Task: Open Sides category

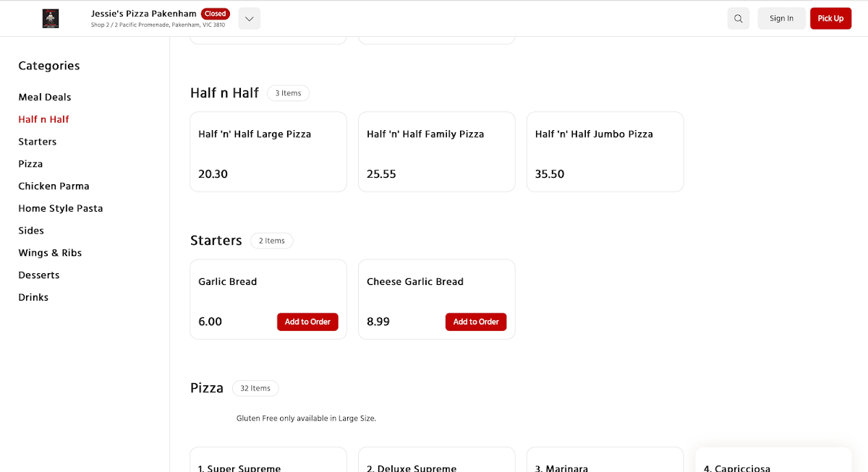Action: point(31,231)
